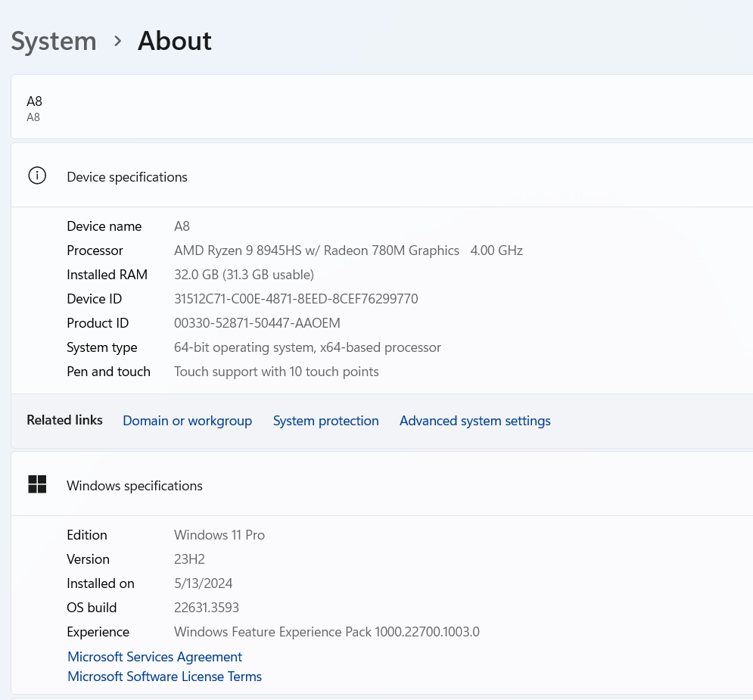Screen dimensions: 753x700
Task: Click the About page title
Action: pos(175,41)
